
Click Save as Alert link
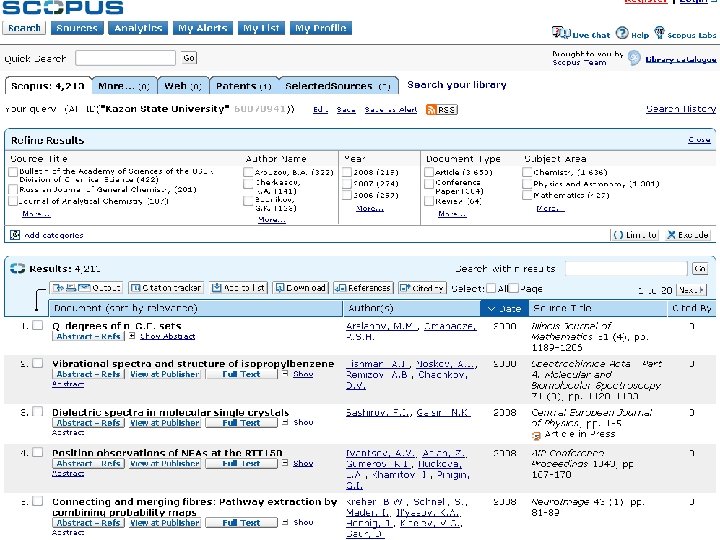(x=391, y=109)
